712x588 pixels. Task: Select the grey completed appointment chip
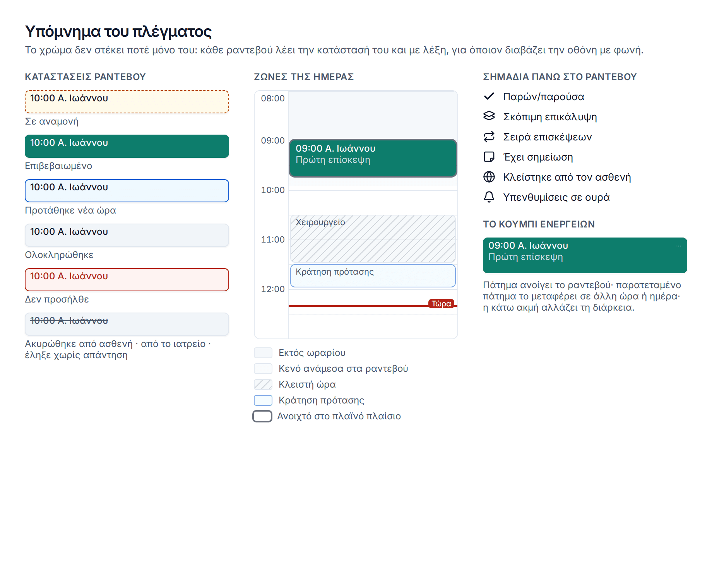[x=127, y=235]
